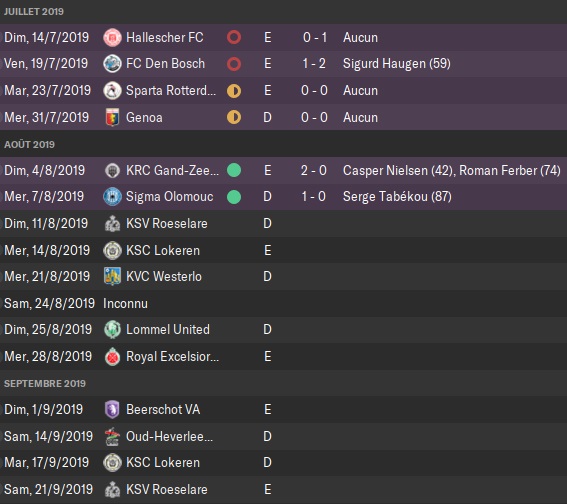Open the KSV Roeselare match on 11/8/2019
Image resolution: width=567 pixels, height=504 pixels.
(x=284, y=223)
